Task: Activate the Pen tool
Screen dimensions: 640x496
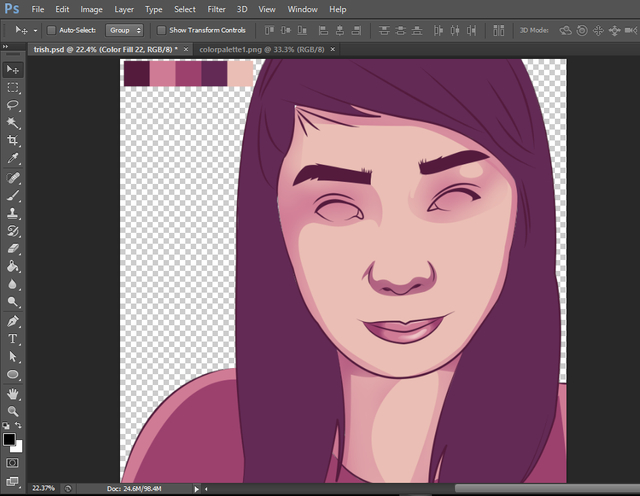Action: pyautogui.click(x=13, y=321)
